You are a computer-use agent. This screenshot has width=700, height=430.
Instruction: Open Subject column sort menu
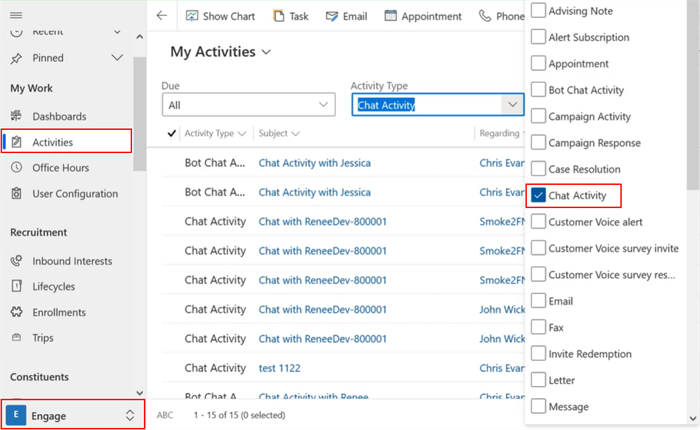click(279, 133)
